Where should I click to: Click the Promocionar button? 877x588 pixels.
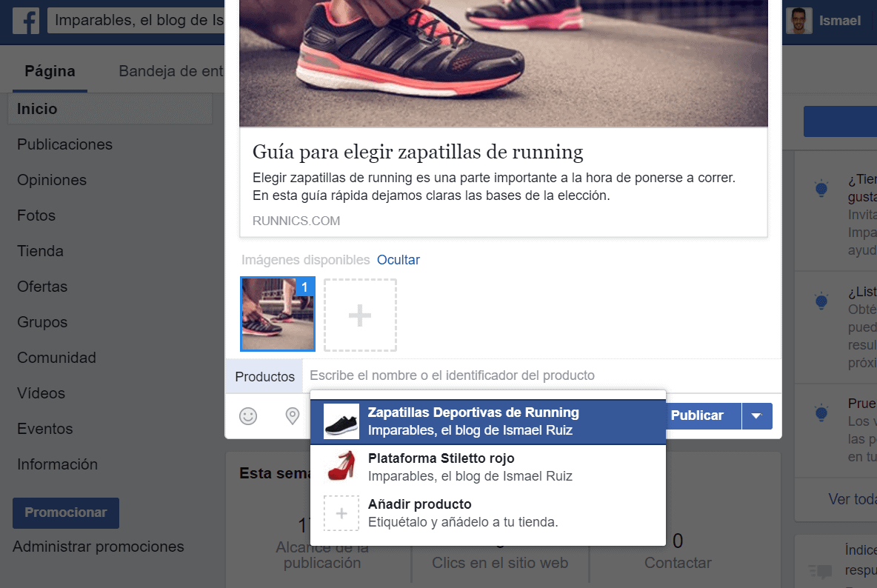(x=66, y=513)
